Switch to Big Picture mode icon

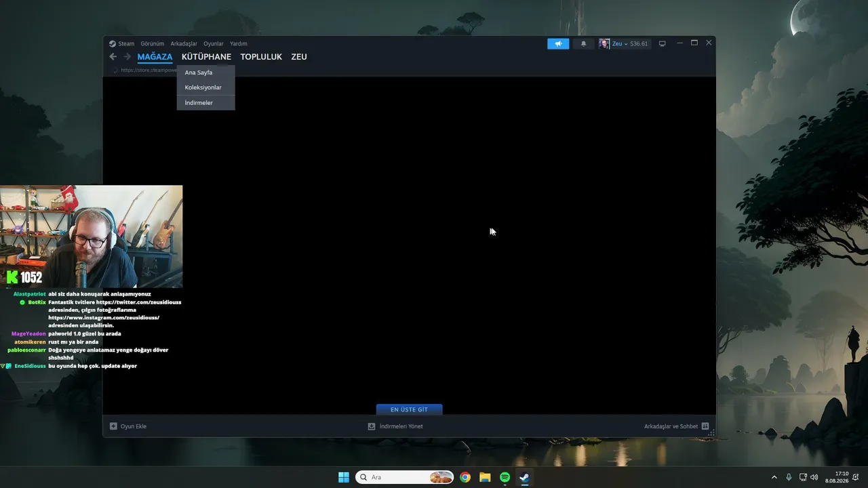pyautogui.click(x=663, y=43)
